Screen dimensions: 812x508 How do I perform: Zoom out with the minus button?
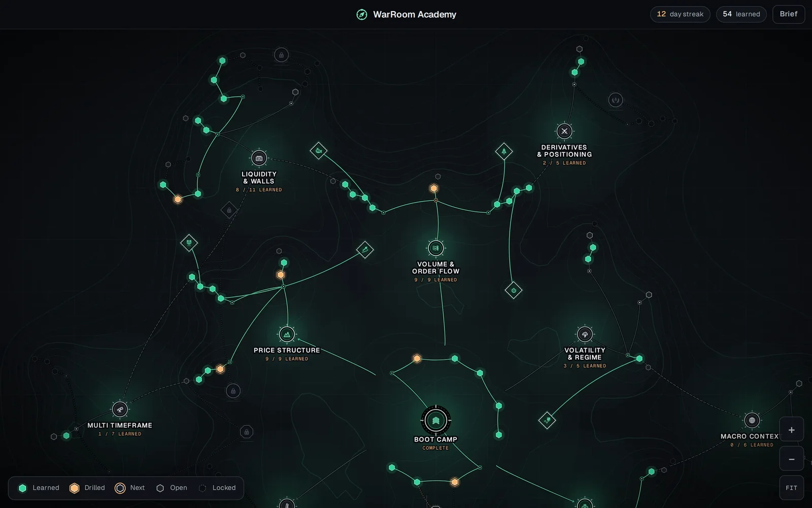[x=791, y=459]
